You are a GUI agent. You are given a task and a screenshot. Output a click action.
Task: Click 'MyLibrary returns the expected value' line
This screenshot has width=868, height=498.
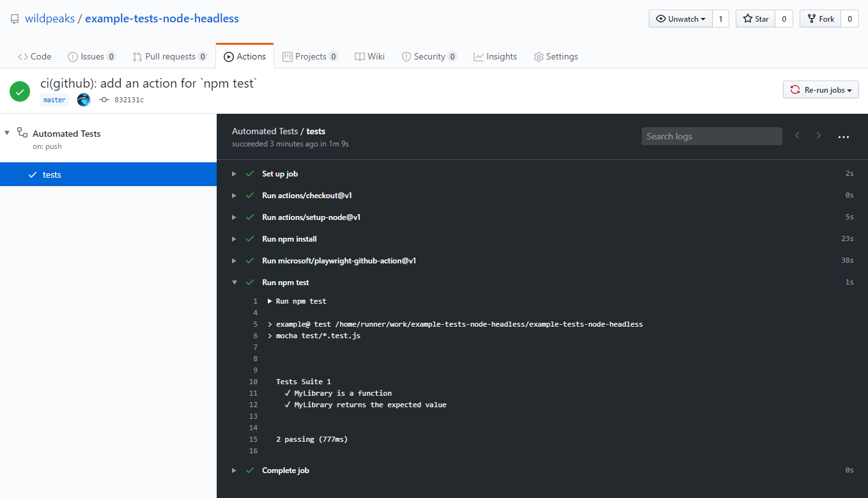tap(370, 405)
